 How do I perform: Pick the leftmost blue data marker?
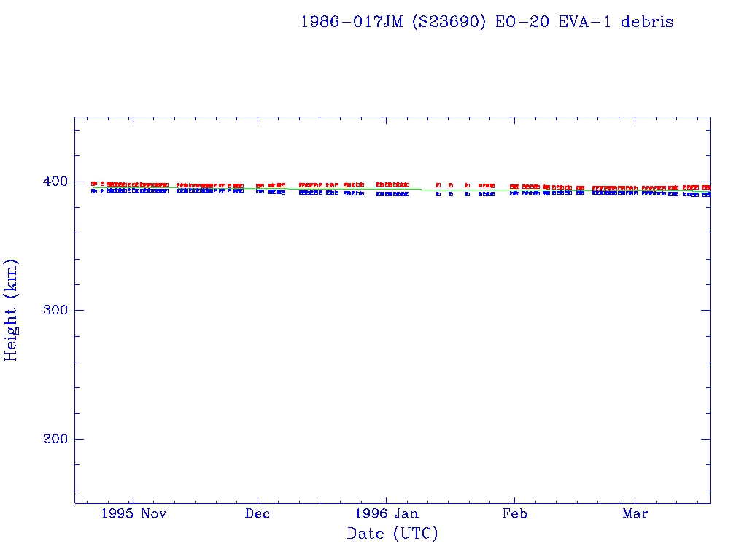[x=93, y=191]
